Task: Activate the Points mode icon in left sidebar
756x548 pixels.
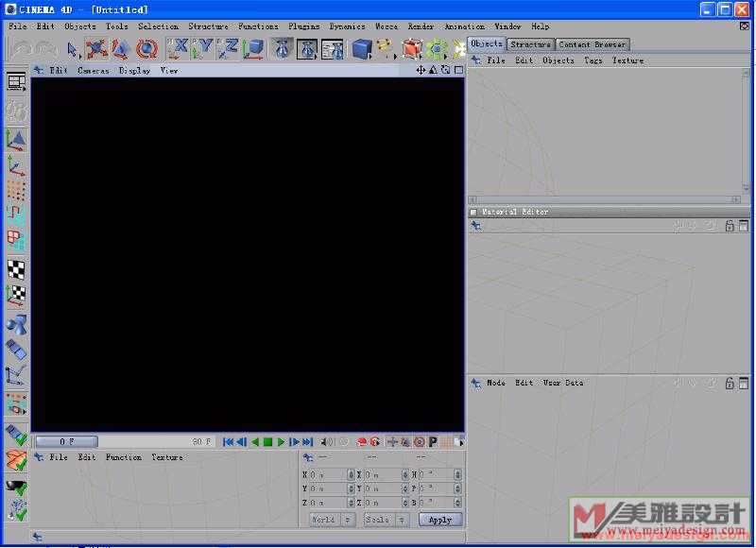Action: 16,191
